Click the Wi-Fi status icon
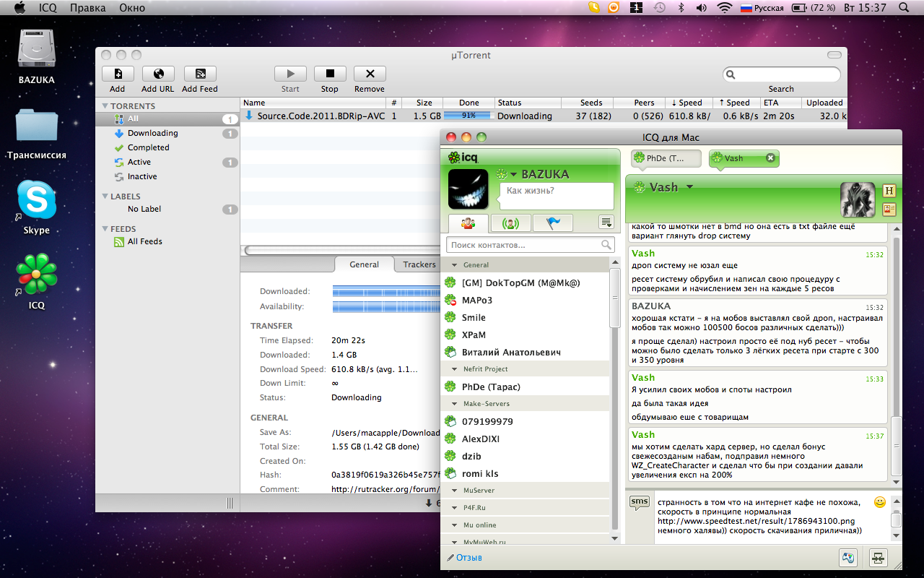Image resolution: width=924 pixels, height=578 pixels. [724, 8]
